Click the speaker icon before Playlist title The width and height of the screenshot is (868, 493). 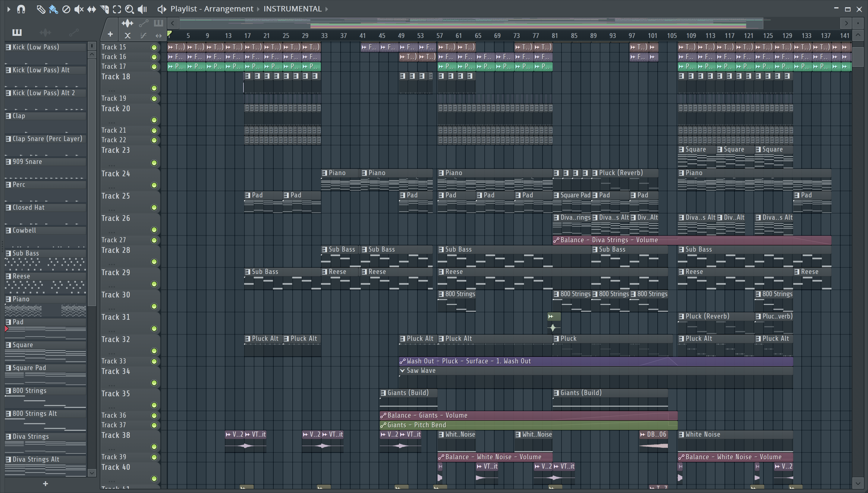pyautogui.click(x=162, y=9)
